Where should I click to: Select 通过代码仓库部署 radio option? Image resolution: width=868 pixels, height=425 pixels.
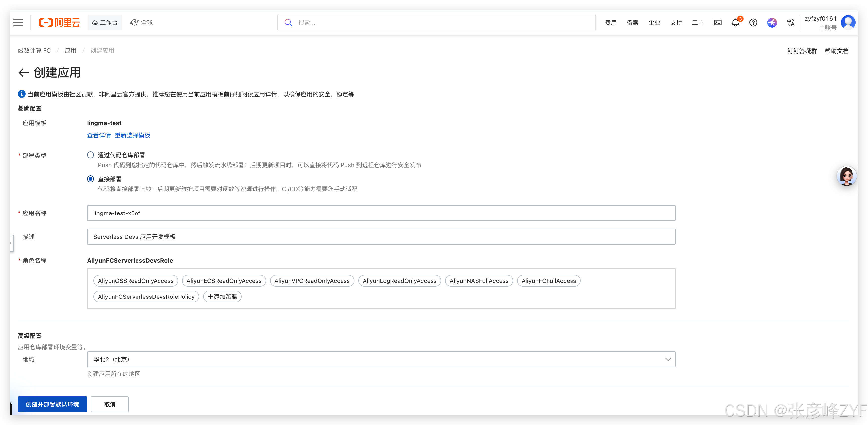pos(90,155)
